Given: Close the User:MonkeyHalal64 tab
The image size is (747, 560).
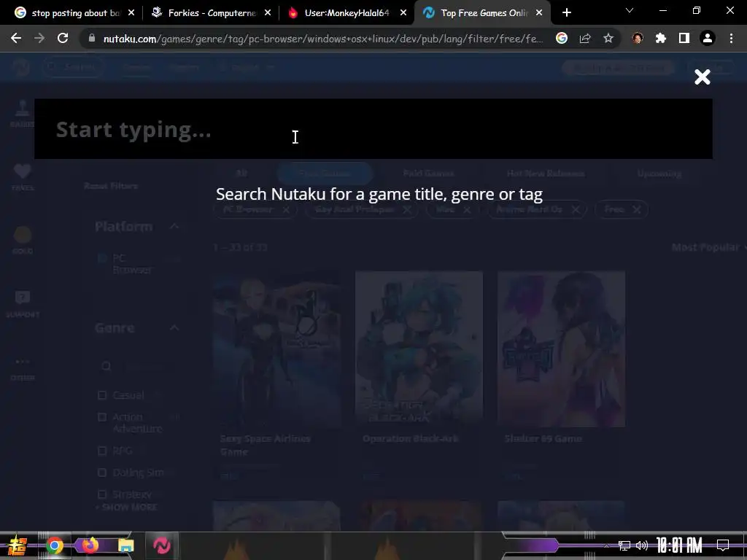Looking at the screenshot, I should (403, 13).
